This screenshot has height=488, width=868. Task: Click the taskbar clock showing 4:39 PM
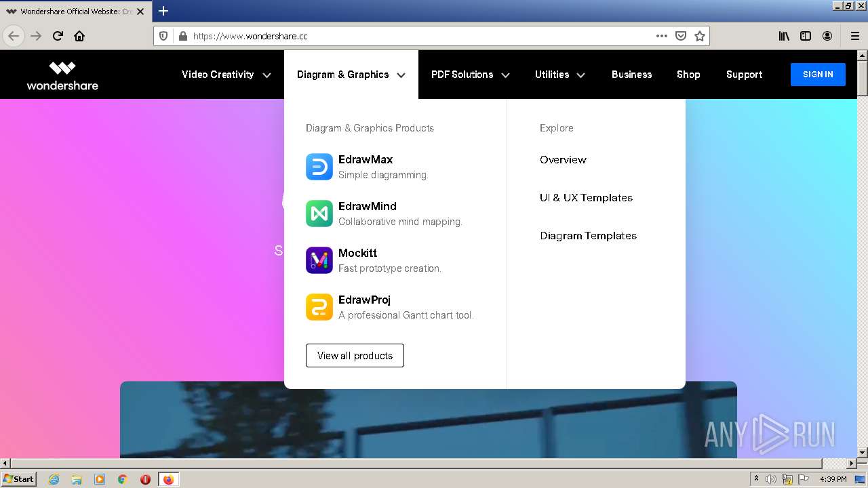point(833,479)
